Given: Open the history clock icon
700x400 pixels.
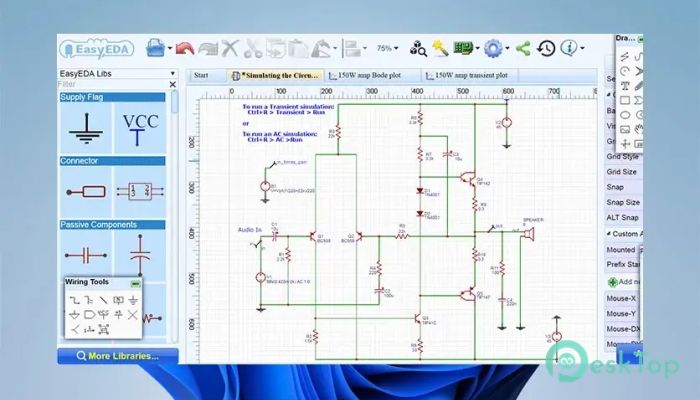Looking at the screenshot, I should (546, 48).
